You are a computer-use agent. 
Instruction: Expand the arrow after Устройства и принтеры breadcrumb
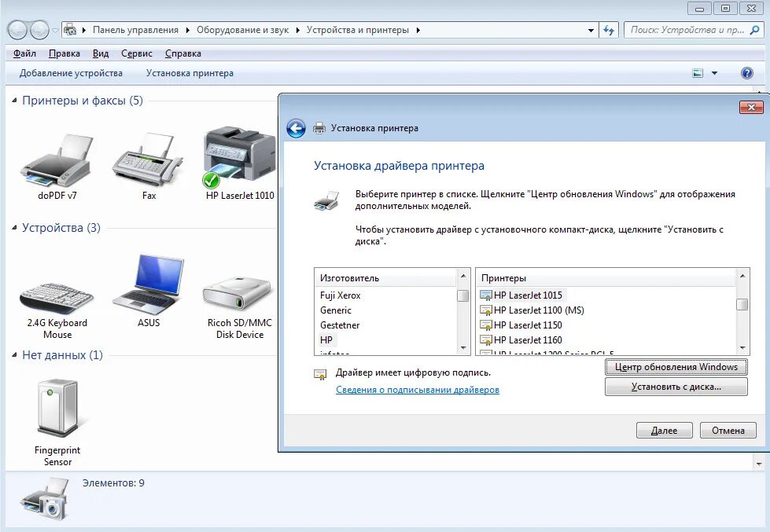click(418, 30)
